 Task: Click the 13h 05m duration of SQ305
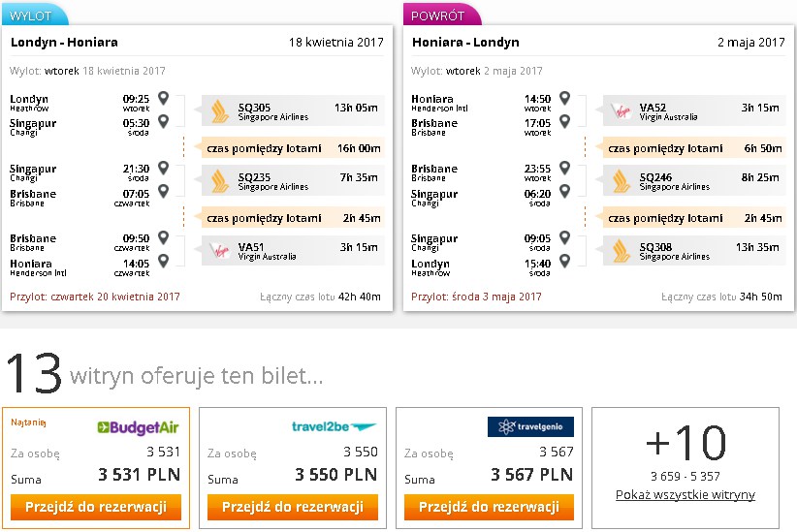pyautogui.click(x=356, y=108)
